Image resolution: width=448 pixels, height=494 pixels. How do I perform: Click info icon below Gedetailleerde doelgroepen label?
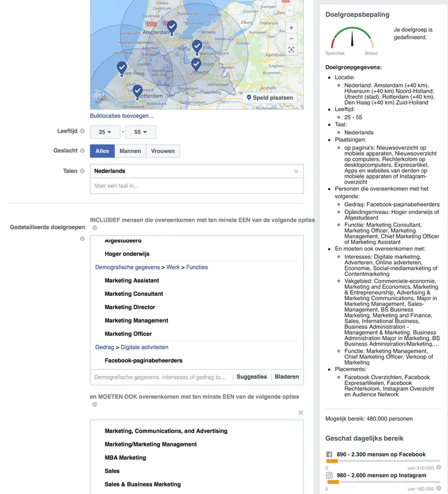tap(82, 239)
